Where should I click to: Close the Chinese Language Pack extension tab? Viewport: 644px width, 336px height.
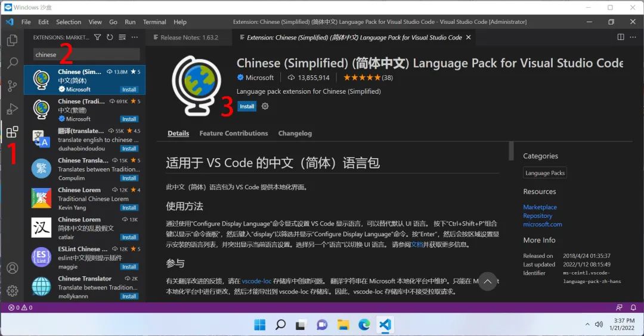(468, 37)
